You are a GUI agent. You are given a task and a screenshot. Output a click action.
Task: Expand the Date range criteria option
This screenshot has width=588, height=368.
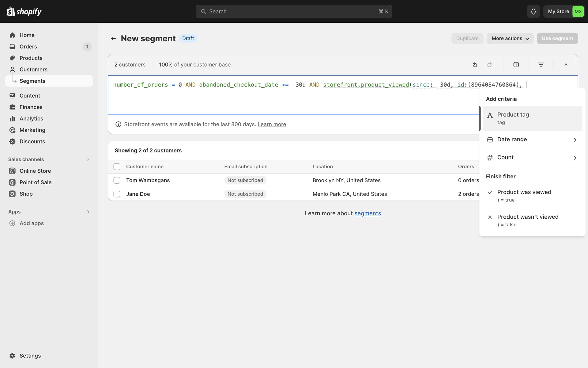[532, 140]
